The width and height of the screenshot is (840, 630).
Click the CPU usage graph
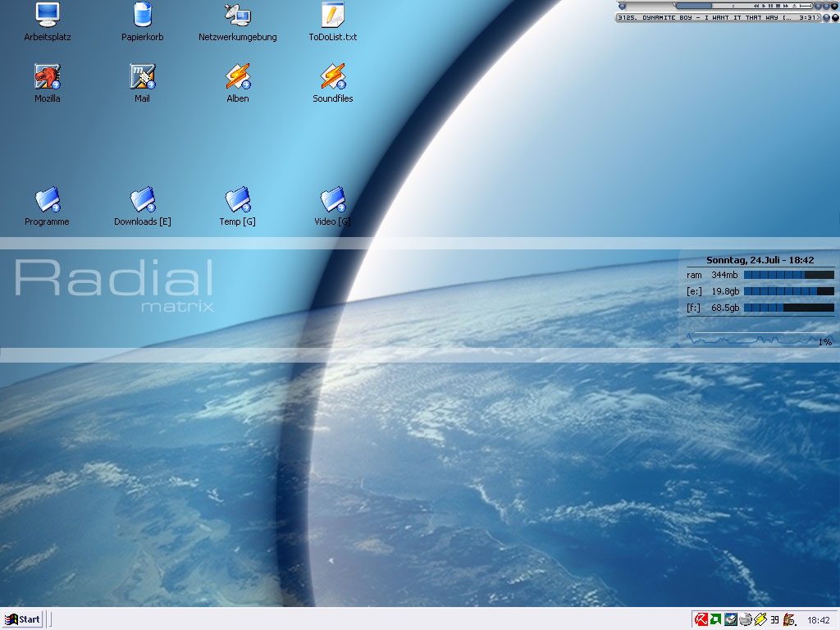[x=760, y=339]
